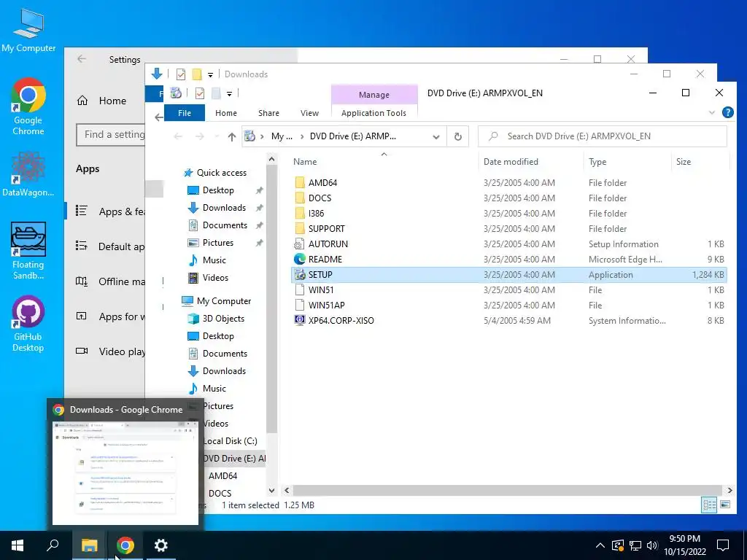Open the network tray icon
Image resolution: width=747 pixels, height=560 pixels.
click(x=635, y=545)
